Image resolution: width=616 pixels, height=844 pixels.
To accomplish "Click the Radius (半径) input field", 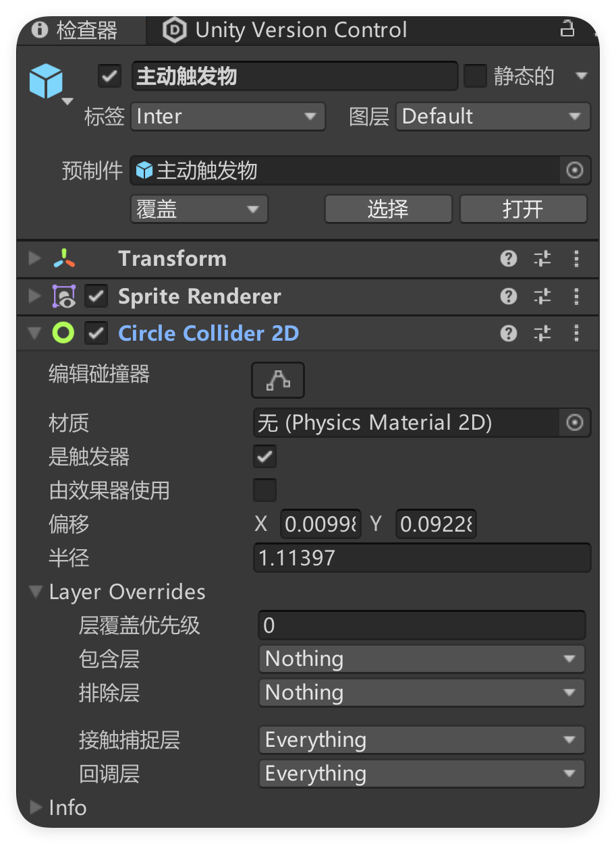I will pyautogui.click(x=422, y=558).
